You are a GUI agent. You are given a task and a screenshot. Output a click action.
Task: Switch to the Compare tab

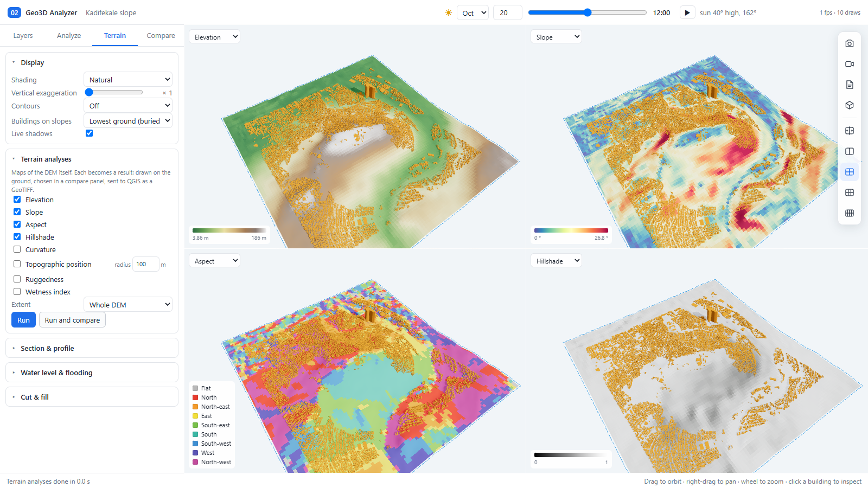pyautogui.click(x=161, y=36)
